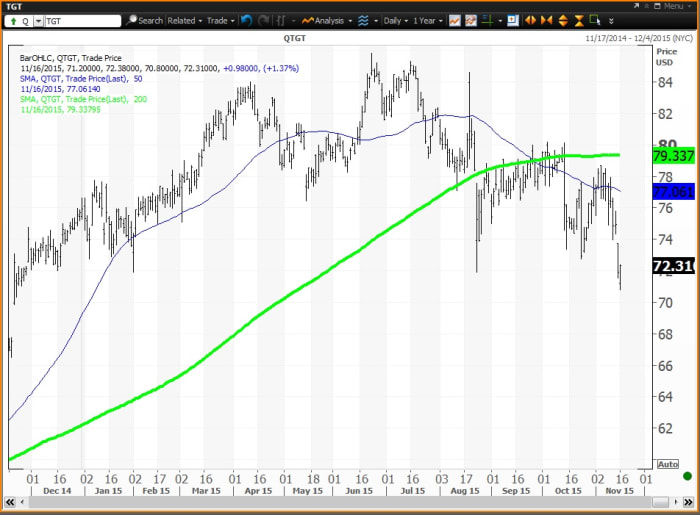
Task: Open the symbol type dropdown beside Q
Action: click(x=38, y=21)
